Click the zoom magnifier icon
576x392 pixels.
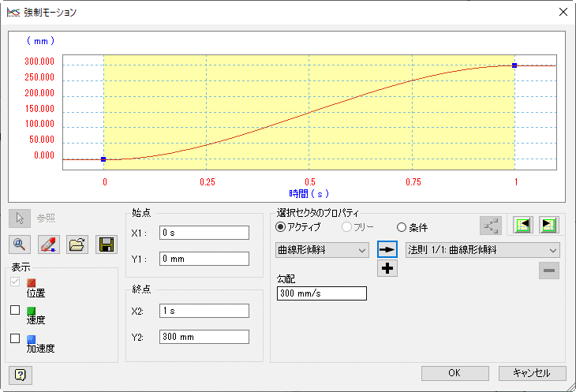[x=20, y=245]
